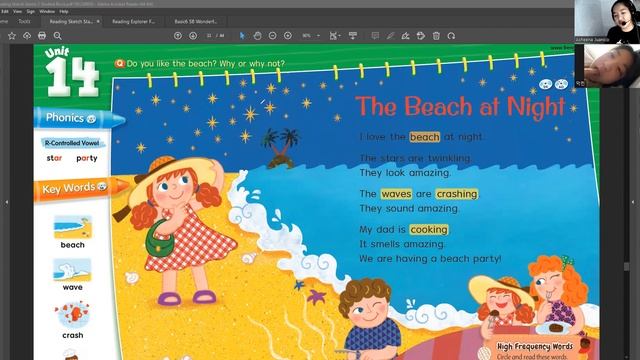Screen dimensions: 640x360
Task: Click the beach key word picture
Action: (73, 227)
